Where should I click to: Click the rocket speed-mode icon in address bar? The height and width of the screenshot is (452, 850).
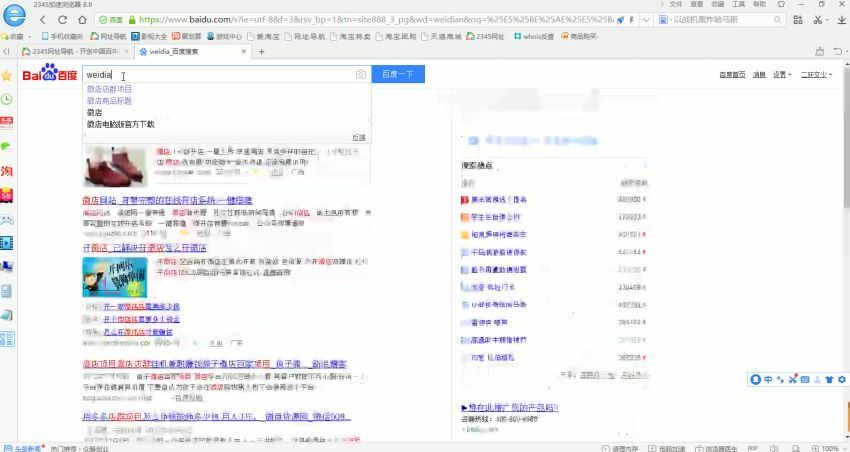[x=620, y=20]
